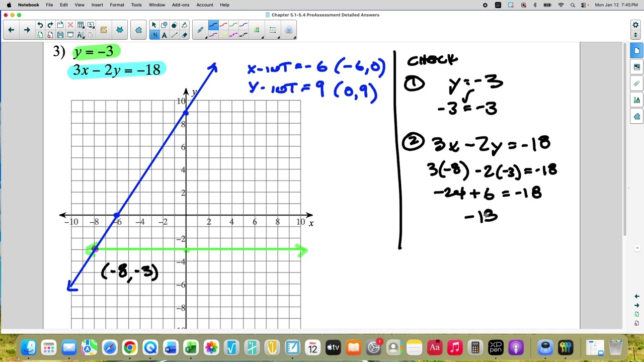Go to next page with forward arrow
Image resolution: width=644 pixels, height=362 pixels.
[27, 30]
